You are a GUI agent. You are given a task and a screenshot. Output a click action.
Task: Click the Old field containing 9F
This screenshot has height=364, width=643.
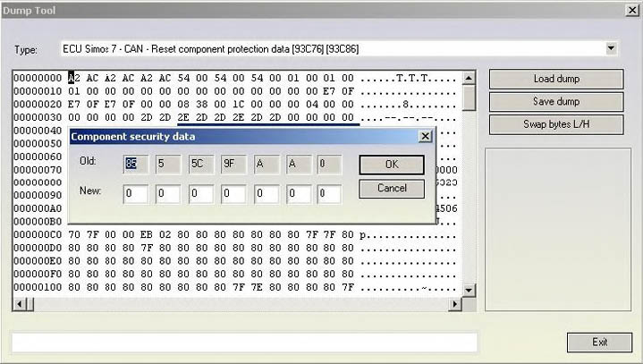[x=233, y=164]
